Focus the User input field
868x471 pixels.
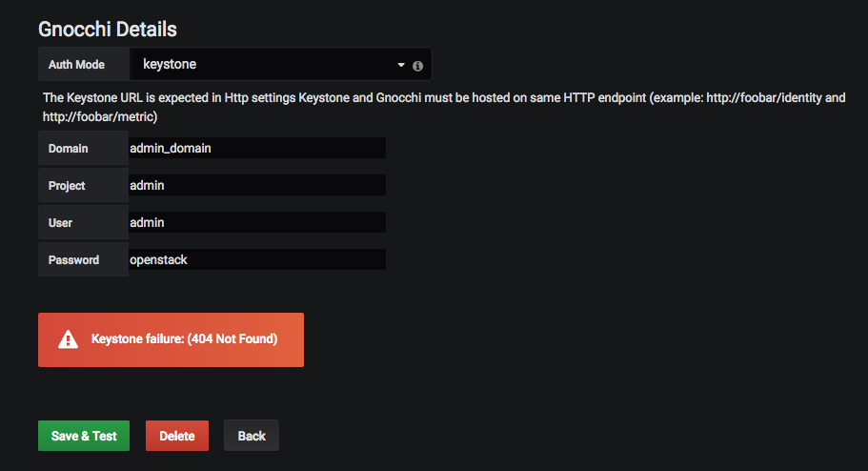257,222
